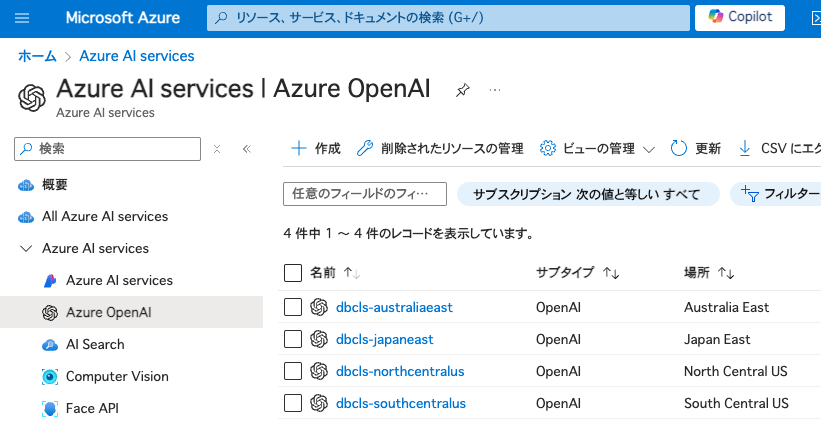Open the hamburger portal menu

(23, 18)
